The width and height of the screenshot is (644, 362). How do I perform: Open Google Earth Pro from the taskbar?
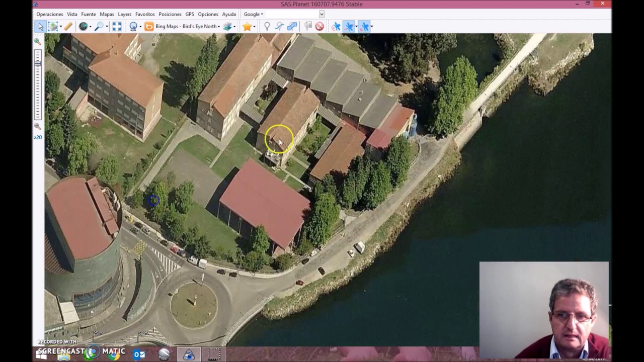pos(164,354)
